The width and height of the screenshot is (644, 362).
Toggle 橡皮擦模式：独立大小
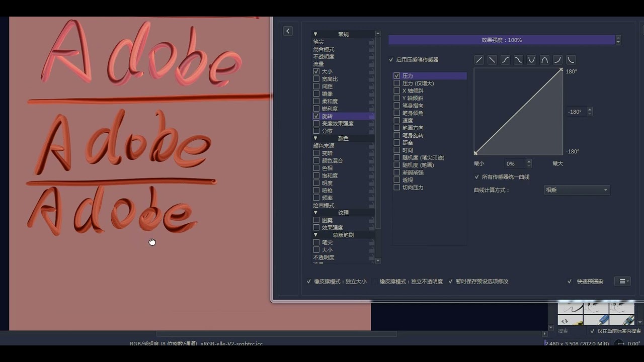point(337,282)
